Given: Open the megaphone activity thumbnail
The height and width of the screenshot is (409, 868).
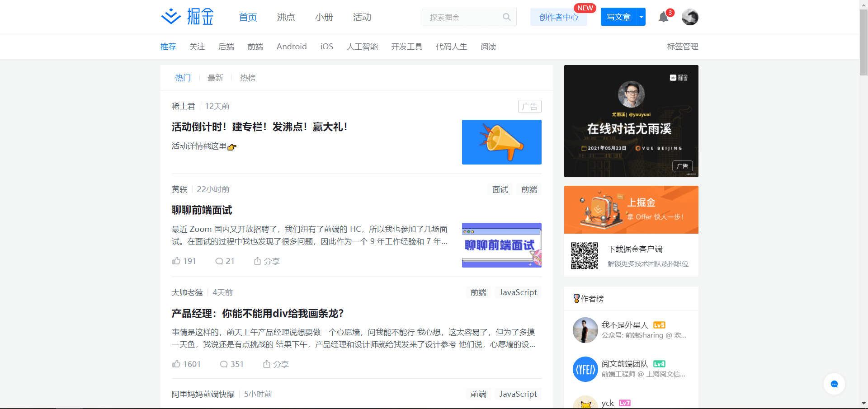Looking at the screenshot, I should (x=502, y=142).
